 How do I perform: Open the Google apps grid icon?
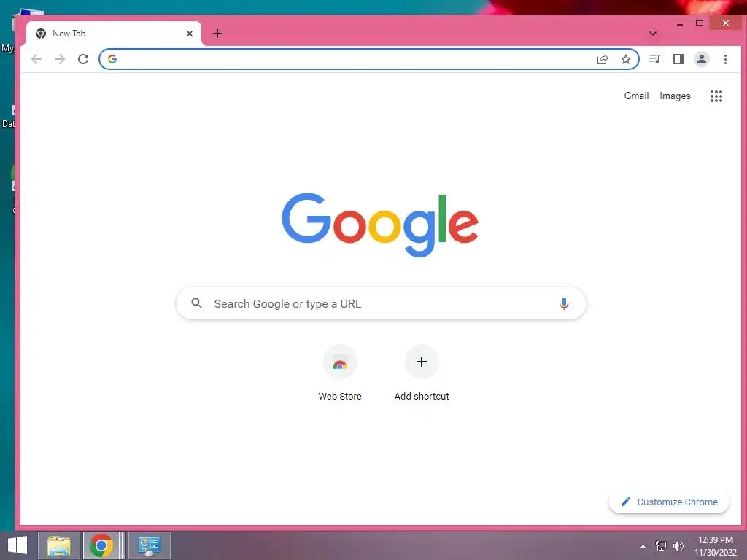coord(716,96)
